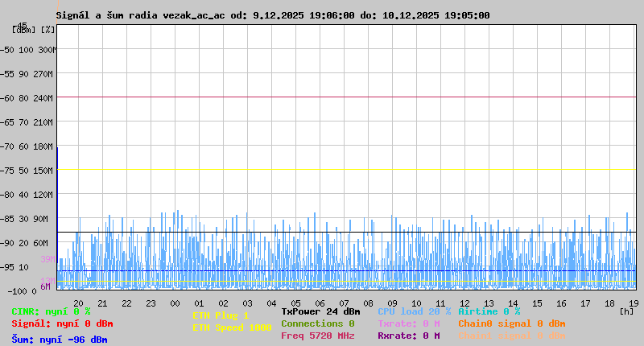
Task: Click the purple Rxrate legend label
Action: click(408, 336)
